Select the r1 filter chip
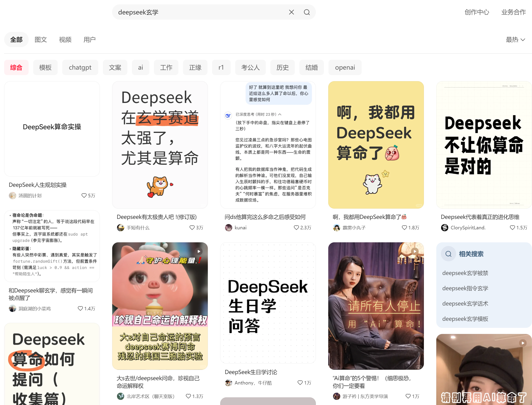The image size is (532, 405). (x=221, y=67)
